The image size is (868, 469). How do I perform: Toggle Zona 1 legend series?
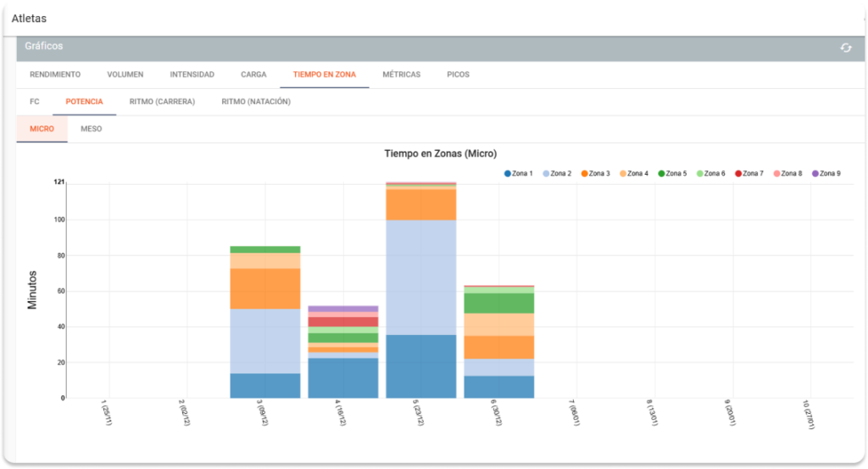[519, 174]
